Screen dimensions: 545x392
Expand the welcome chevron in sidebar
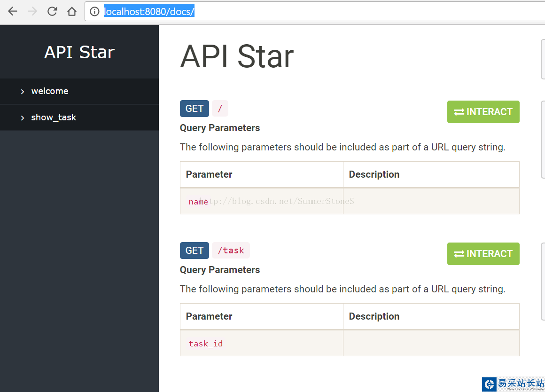point(23,92)
